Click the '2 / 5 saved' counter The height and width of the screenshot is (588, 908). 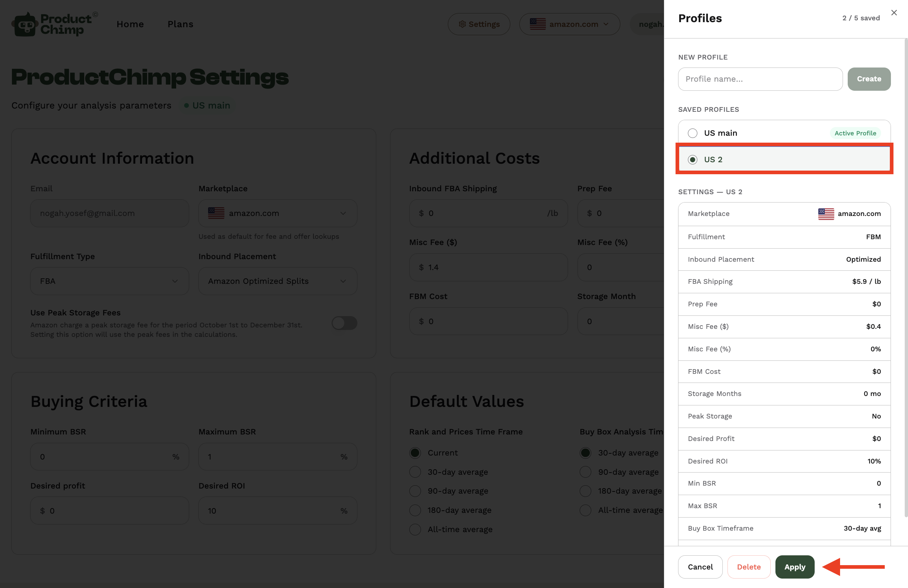[861, 18]
